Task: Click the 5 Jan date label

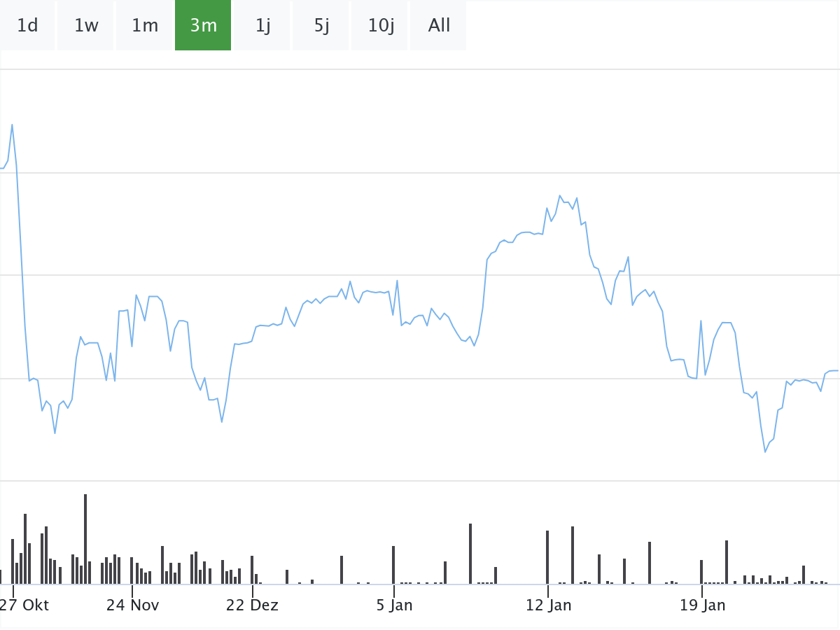Action: [394, 605]
